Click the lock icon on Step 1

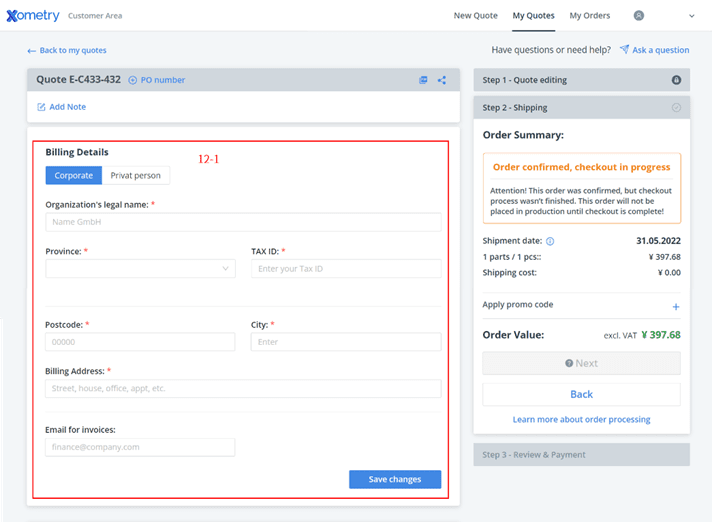[x=676, y=80]
